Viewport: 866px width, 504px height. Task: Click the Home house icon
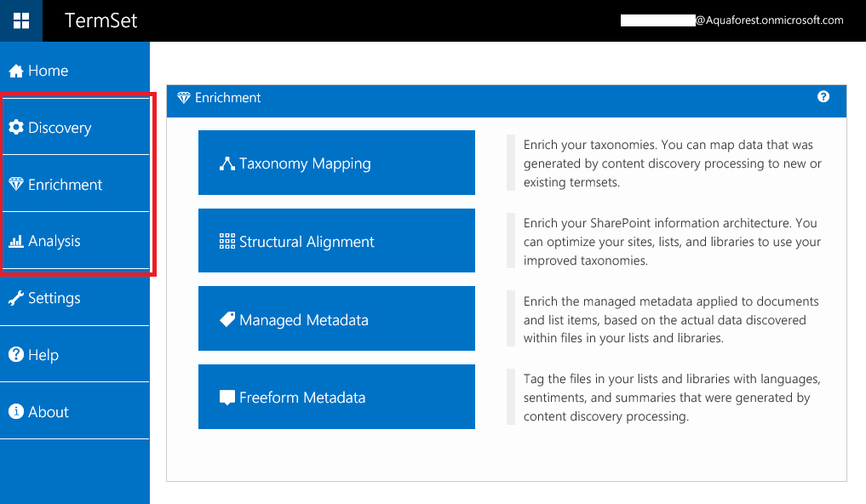click(x=15, y=72)
